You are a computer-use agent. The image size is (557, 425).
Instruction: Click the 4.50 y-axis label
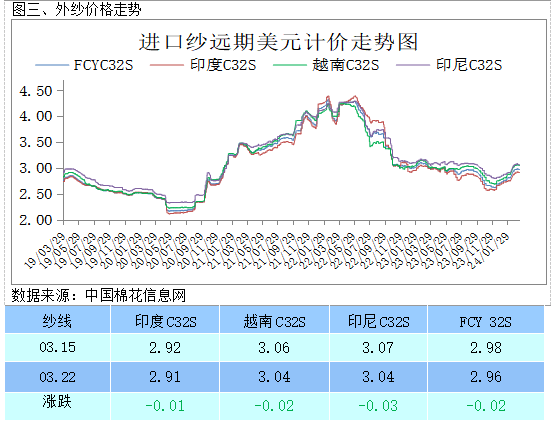click(x=36, y=91)
